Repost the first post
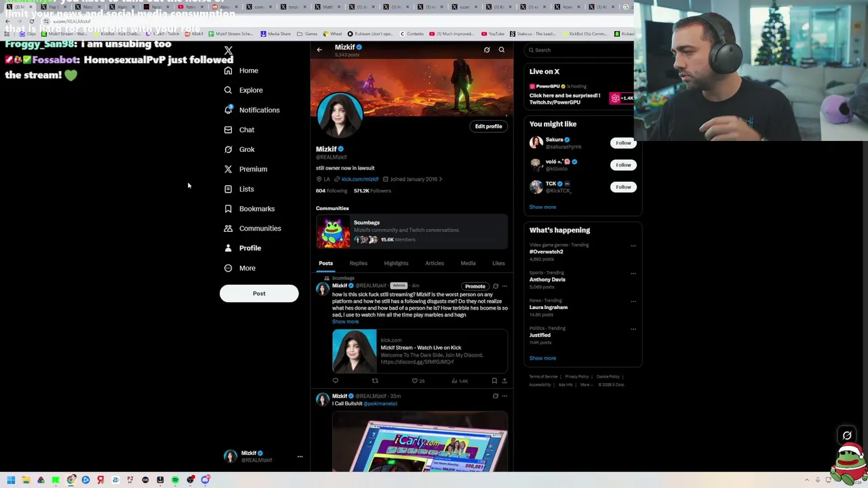 coord(375,381)
